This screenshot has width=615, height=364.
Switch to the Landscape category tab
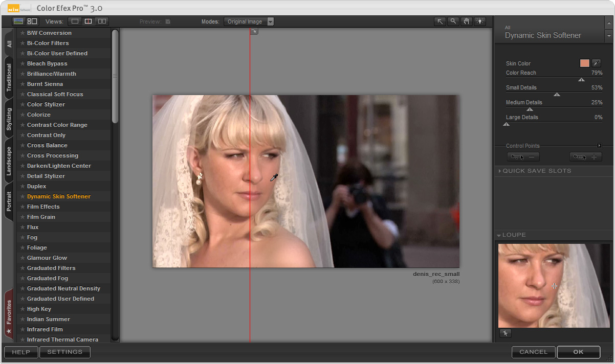9,161
